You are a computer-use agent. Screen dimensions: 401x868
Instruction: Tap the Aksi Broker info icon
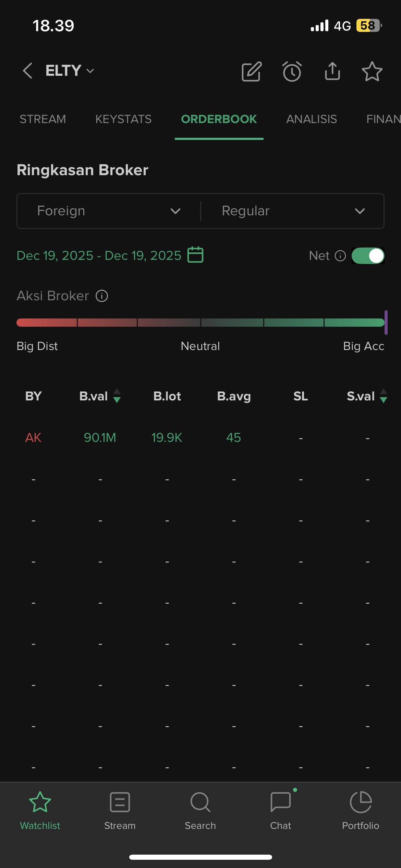coord(102,296)
